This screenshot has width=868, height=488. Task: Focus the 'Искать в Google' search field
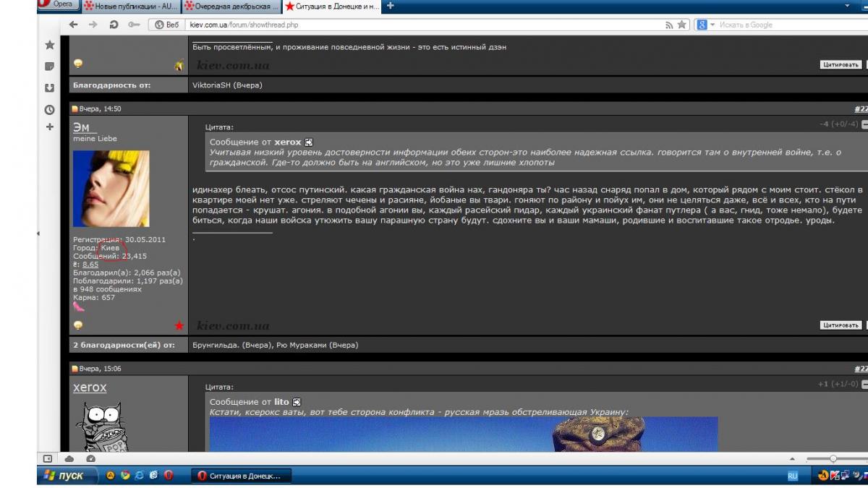pos(792,25)
